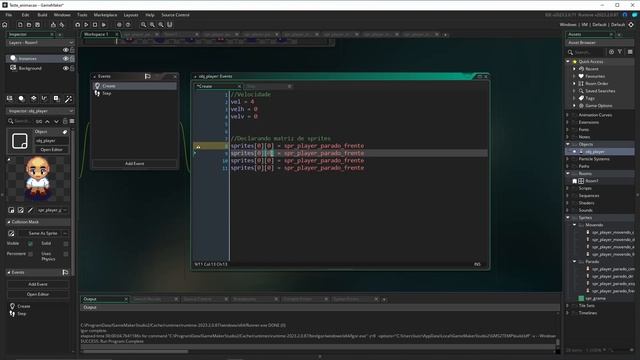
Task: Click the Events flag icon in Inspector
Action: pos(65,272)
